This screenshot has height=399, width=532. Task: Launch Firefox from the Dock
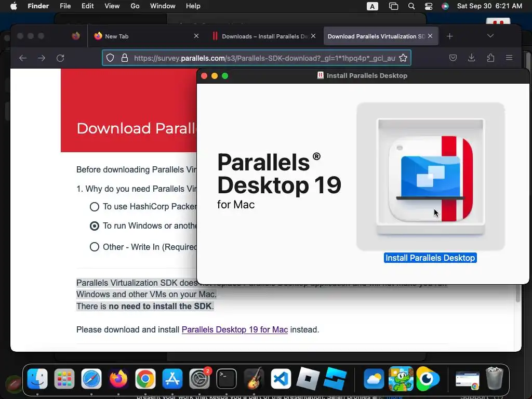tap(118, 378)
